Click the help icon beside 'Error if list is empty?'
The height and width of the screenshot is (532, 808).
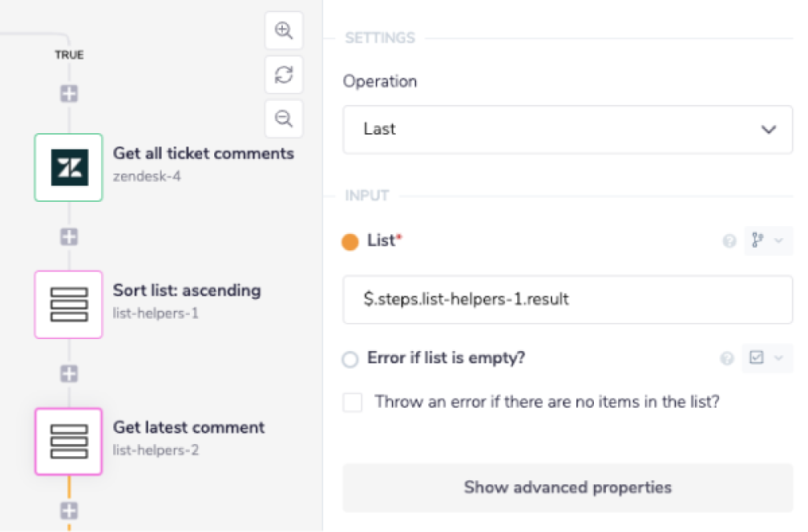pos(726,358)
